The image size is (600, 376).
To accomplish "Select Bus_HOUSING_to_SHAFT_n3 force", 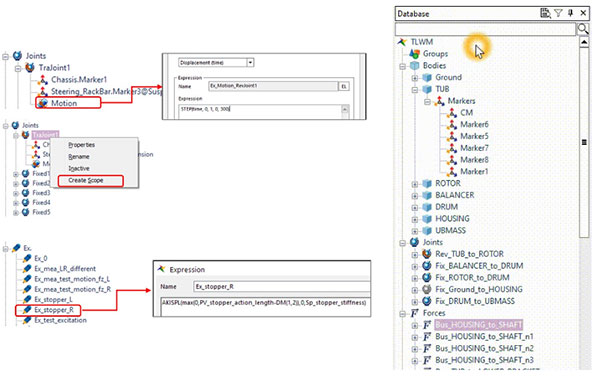I will pyautogui.click(x=484, y=360).
